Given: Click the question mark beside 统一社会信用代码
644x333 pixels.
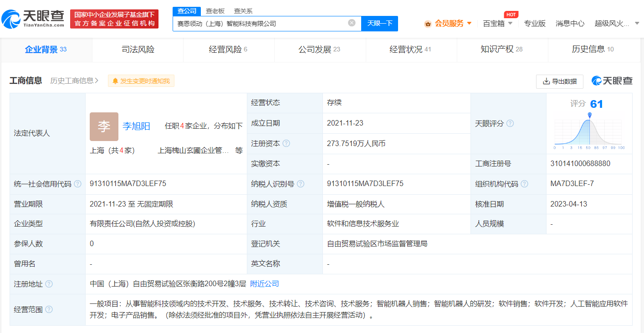Looking at the screenshot, I should 77,184.
